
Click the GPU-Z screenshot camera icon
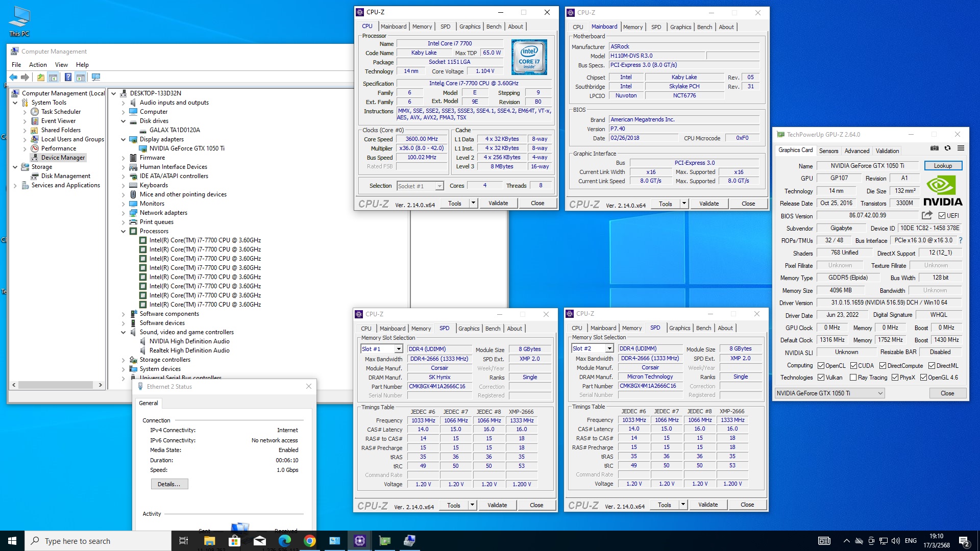coord(934,148)
